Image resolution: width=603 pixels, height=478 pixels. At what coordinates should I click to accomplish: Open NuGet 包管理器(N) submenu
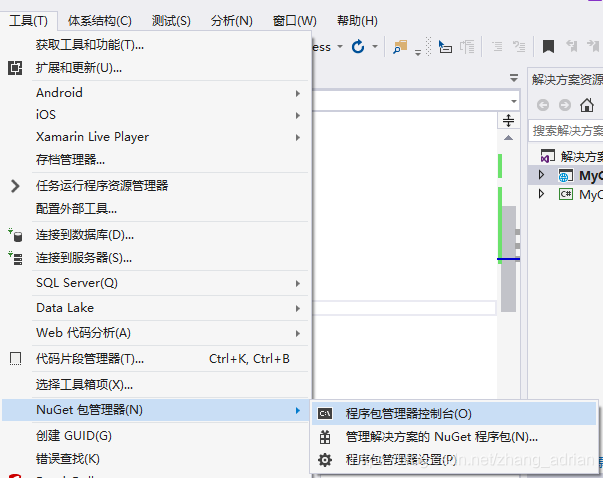(156, 410)
